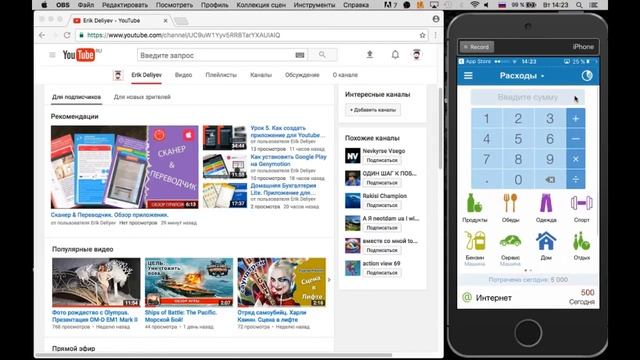Switch to the Каналы channel tab
Image resolution: width=640 pixels, height=360 pixels.
pos(261,75)
